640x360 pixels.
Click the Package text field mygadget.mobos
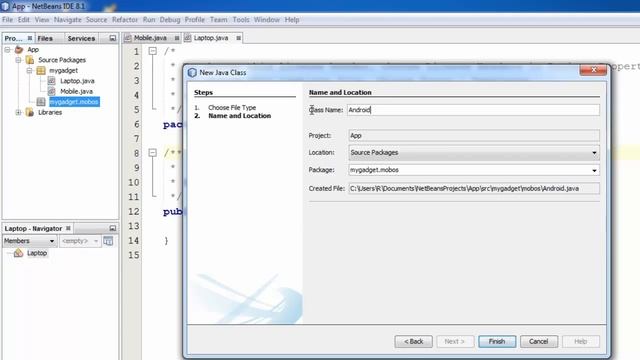(x=469, y=170)
